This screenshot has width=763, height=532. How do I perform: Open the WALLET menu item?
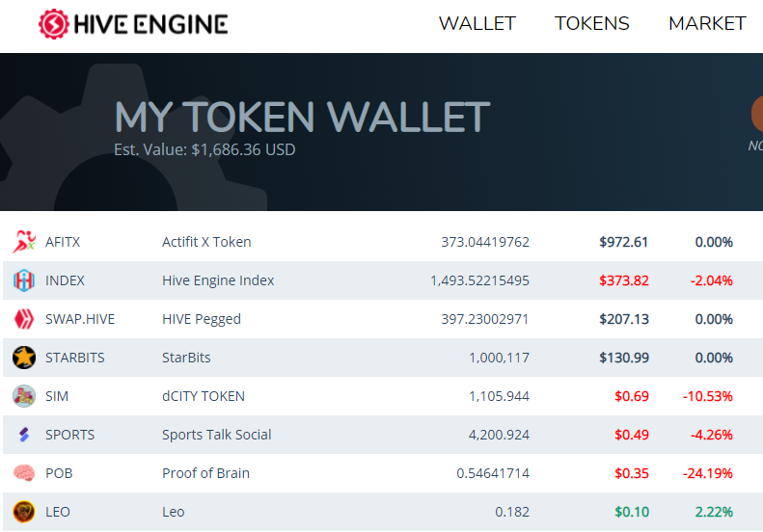tap(477, 23)
